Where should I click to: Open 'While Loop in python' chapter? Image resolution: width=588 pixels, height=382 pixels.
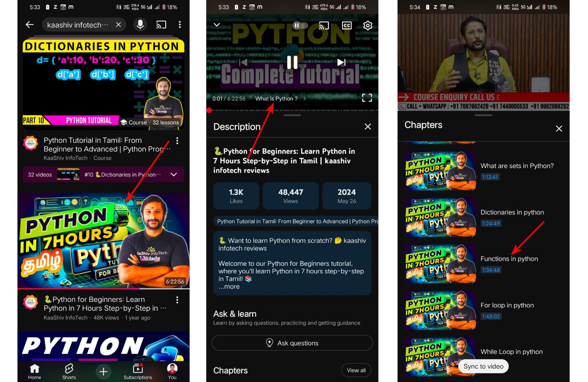(x=511, y=352)
